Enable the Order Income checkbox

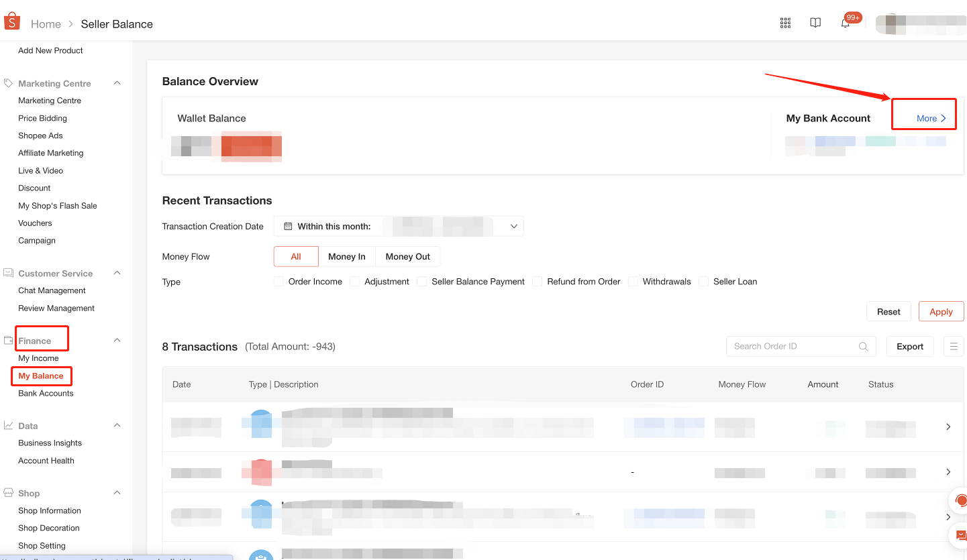(278, 282)
